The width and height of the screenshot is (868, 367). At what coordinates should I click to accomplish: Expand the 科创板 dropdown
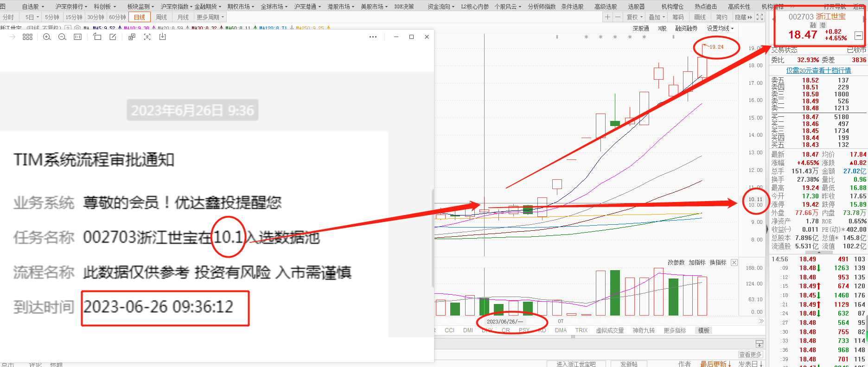click(104, 6)
